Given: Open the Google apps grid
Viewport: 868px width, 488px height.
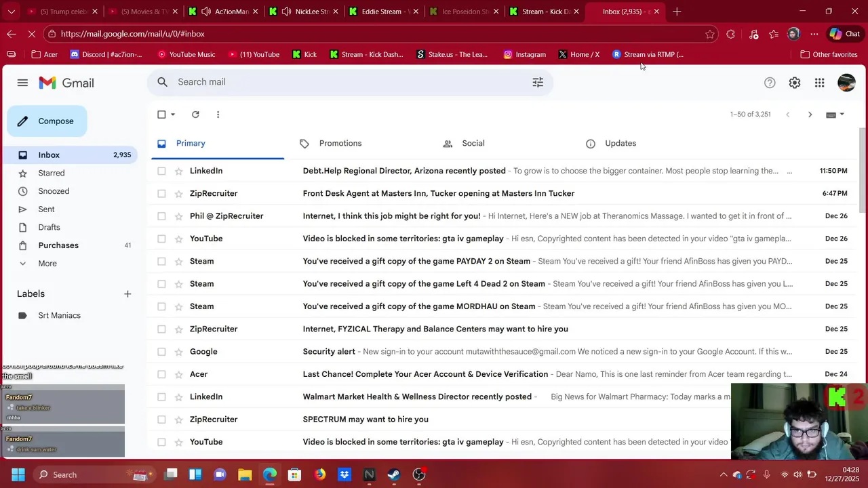Looking at the screenshot, I should pyautogui.click(x=820, y=83).
